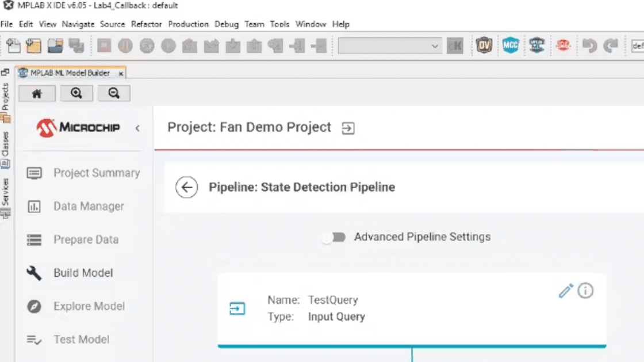This screenshot has width=644, height=362.
Task: Click the last greyed-out debug toolbar icon
Action: click(319, 45)
